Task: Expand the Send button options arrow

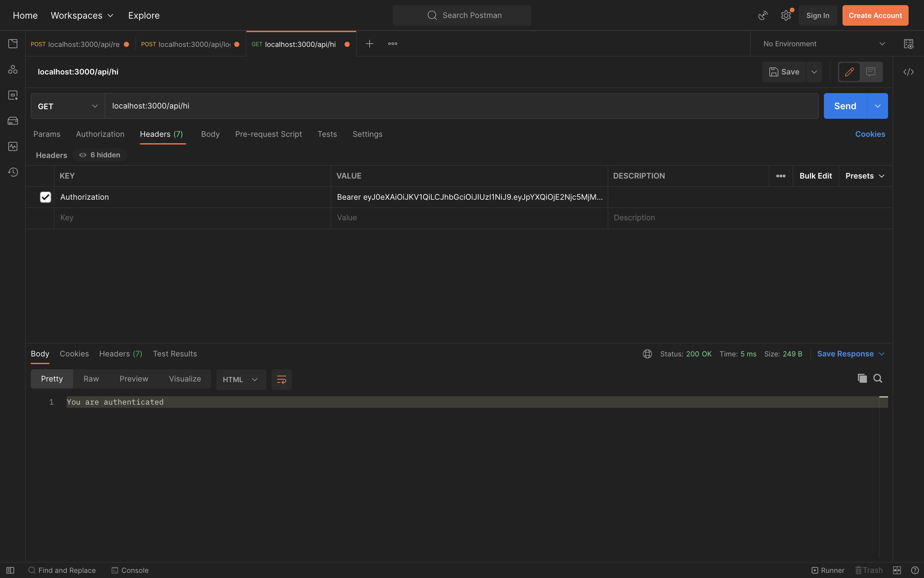Action: pyautogui.click(x=877, y=106)
